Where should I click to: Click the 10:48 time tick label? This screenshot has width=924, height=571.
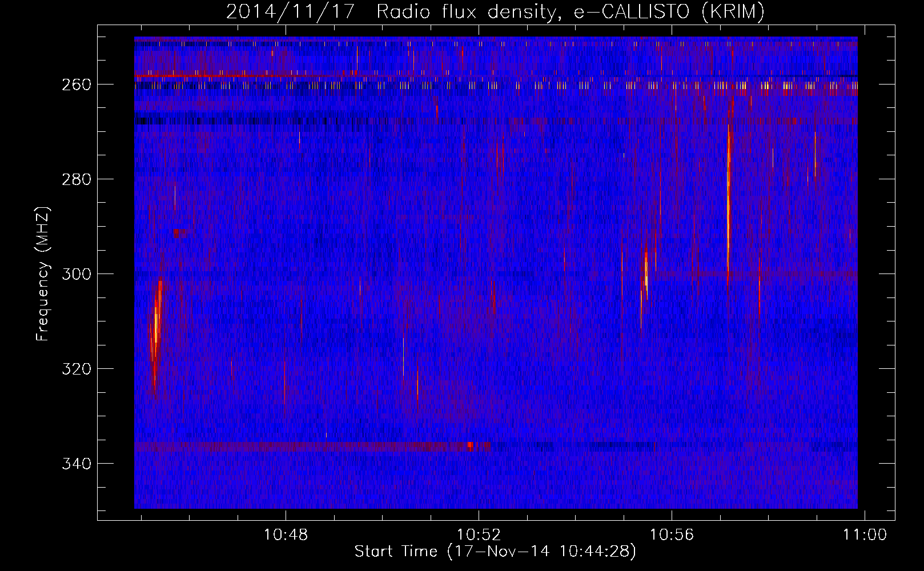pyautogui.click(x=286, y=534)
